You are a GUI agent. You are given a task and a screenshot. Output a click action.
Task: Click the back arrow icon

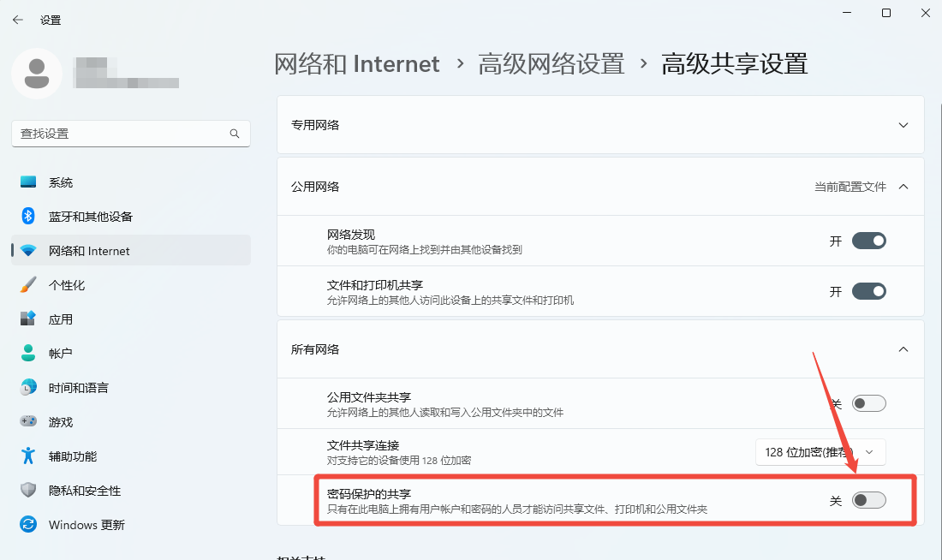(x=18, y=20)
